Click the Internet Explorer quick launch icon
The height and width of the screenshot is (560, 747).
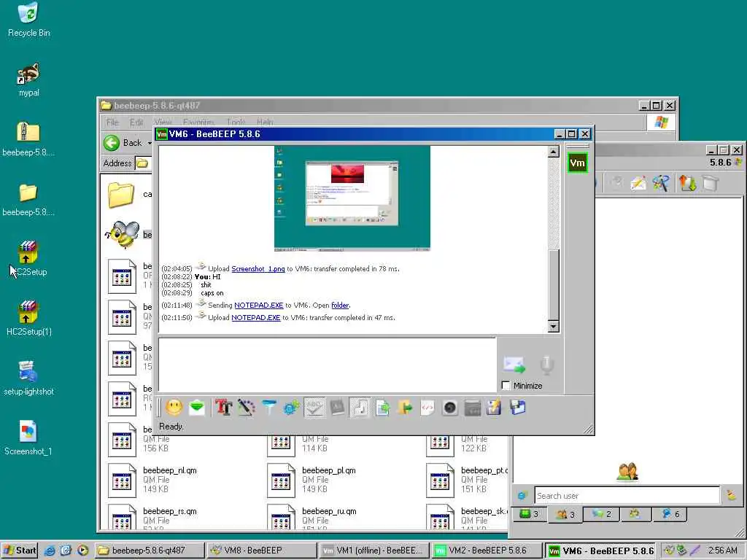pos(50,551)
